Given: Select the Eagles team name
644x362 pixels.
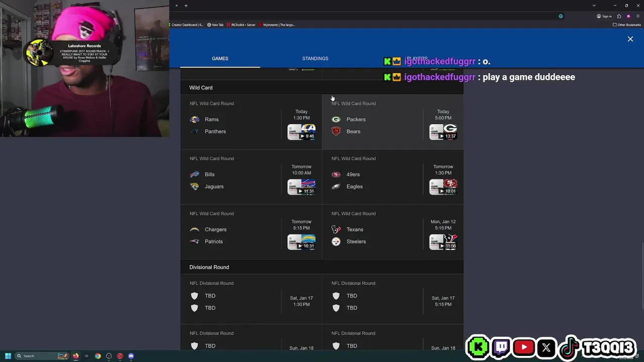Looking at the screenshot, I should 354,187.
